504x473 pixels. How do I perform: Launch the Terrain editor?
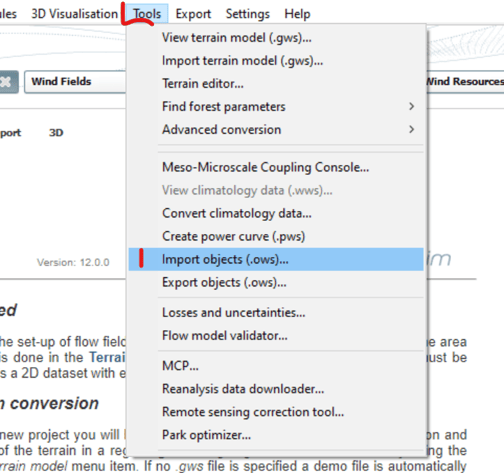click(x=276, y=84)
